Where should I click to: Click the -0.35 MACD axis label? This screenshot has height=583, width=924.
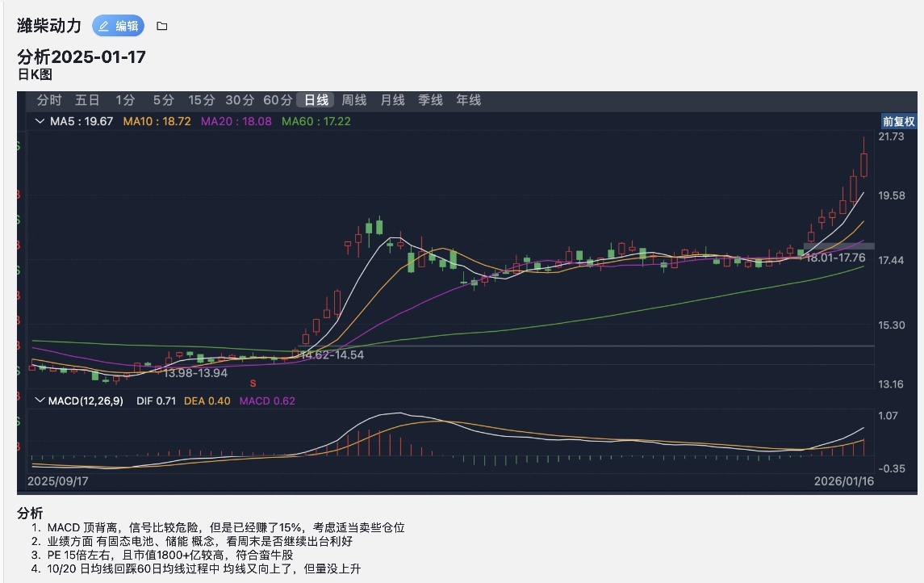[891, 468]
